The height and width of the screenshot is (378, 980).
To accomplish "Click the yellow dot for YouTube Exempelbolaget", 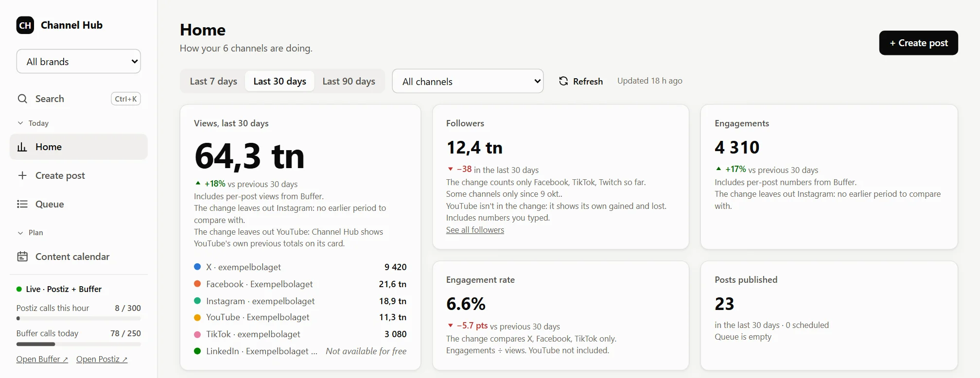I will (197, 317).
